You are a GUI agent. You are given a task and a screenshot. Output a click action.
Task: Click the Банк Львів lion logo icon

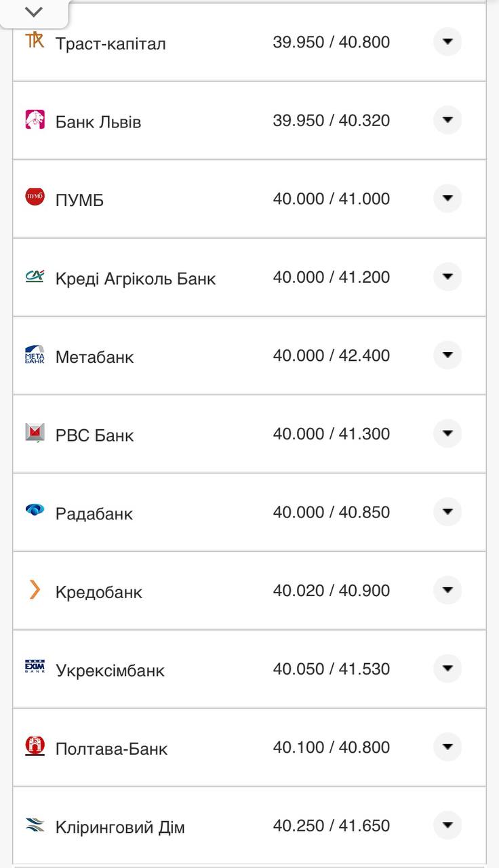point(35,119)
